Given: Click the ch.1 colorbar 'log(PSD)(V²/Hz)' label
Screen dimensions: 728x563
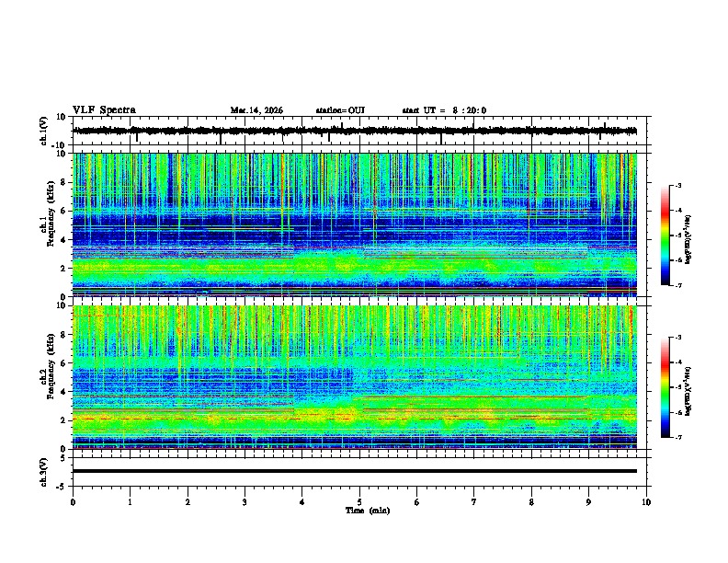Looking at the screenshot, I should coord(688,240).
